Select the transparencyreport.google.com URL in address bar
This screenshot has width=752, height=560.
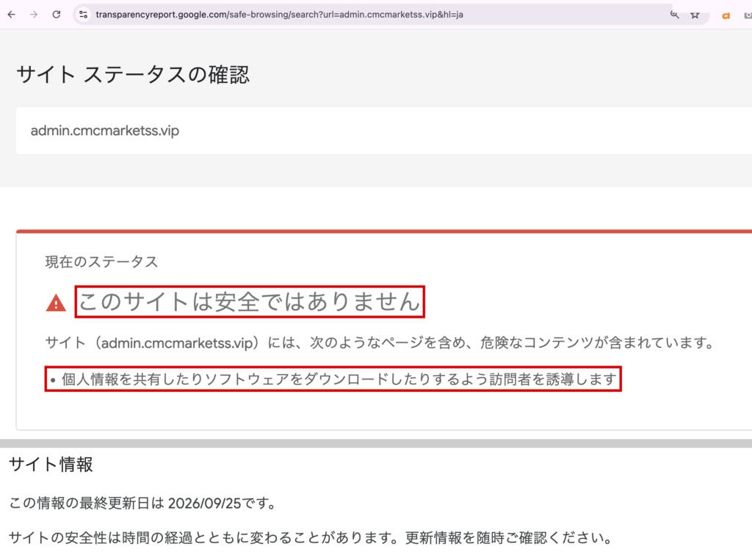279,15
